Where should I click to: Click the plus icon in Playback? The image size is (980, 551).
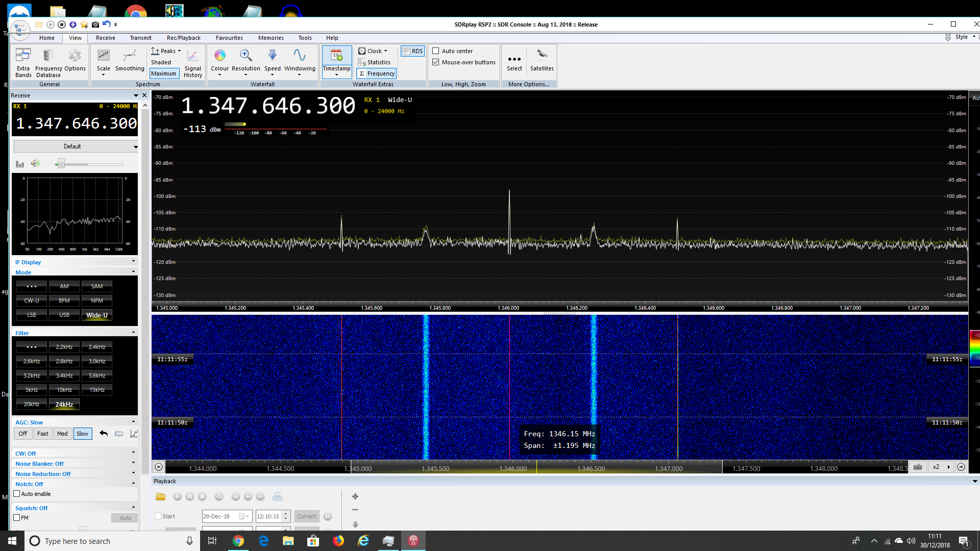click(355, 496)
